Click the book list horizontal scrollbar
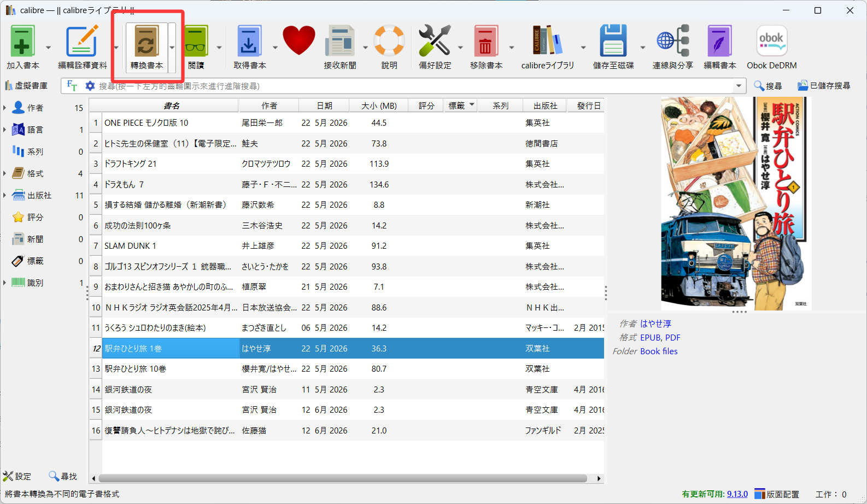Image resolution: width=867 pixels, height=504 pixels. point(343,478)
